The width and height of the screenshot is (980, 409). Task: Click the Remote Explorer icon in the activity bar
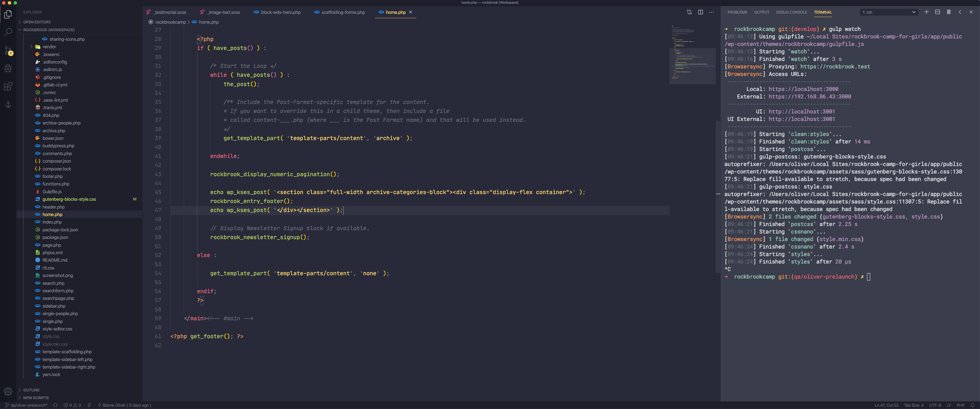point(8,105)
